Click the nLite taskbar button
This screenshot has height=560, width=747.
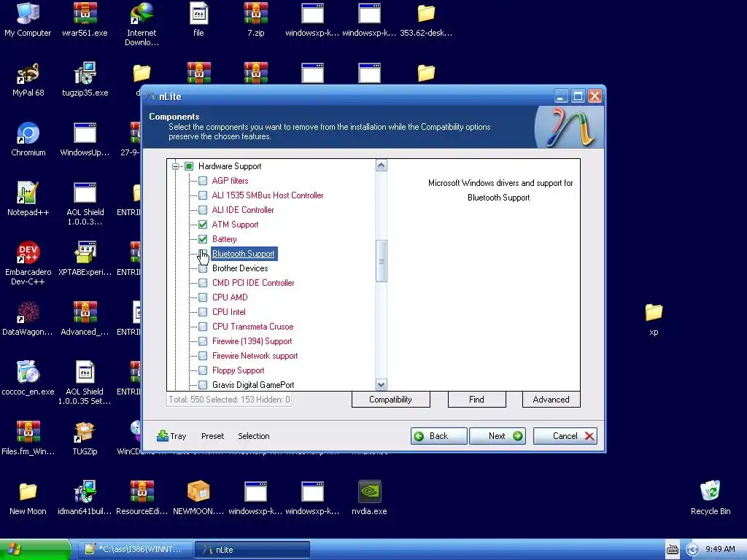point(252,550)
